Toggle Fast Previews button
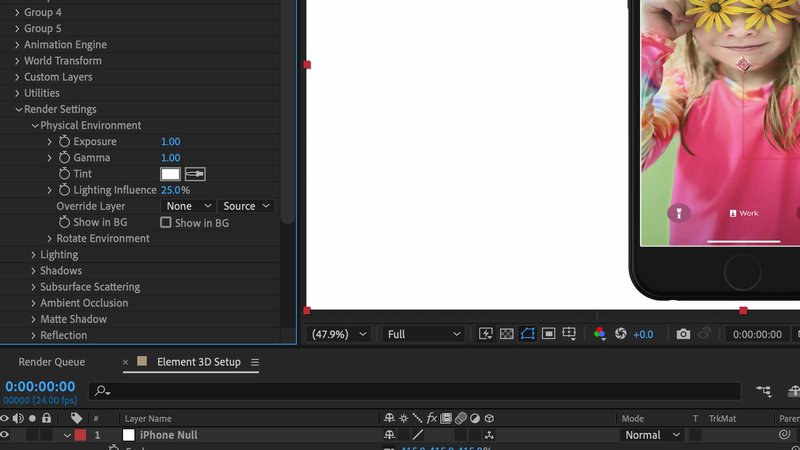The width and height of the screenshot is (800, 450). click(485, 334)
